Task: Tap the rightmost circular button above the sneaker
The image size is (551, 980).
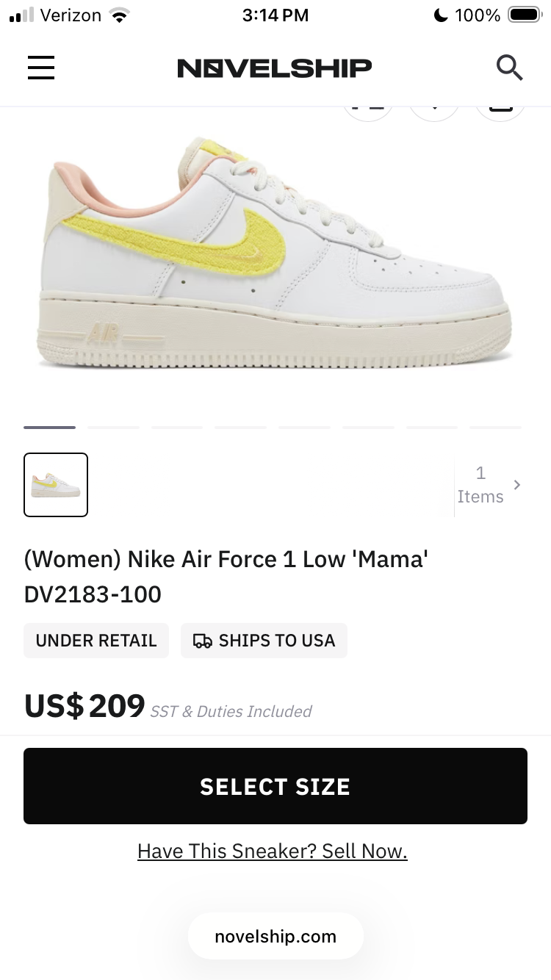Action: tap(500, 110)
